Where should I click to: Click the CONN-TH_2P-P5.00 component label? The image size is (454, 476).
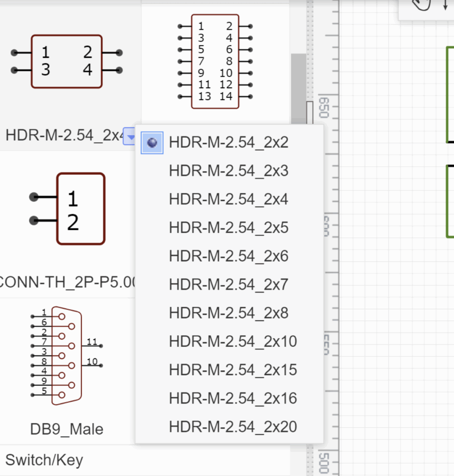tap(67, 281)
